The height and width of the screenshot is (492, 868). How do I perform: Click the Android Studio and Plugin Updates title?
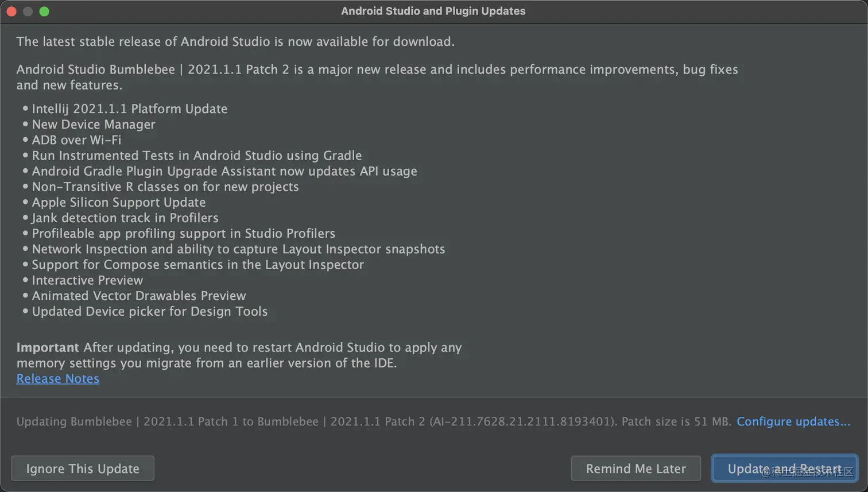433,11
